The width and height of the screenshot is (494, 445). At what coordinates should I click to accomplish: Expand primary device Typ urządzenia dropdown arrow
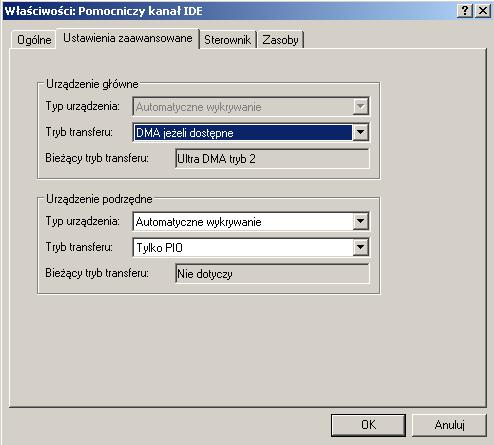click(360, 107)
